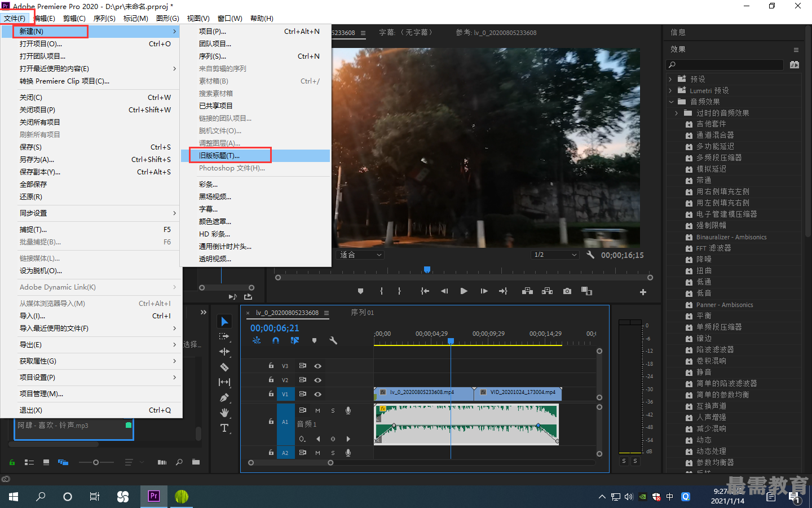Select 字幕... in new submenu
The image size is (812, 508).
click(x=255, y=209)
